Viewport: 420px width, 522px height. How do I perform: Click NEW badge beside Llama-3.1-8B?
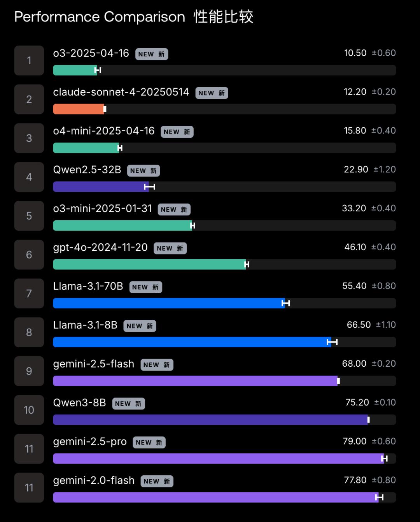click(140, 326)
